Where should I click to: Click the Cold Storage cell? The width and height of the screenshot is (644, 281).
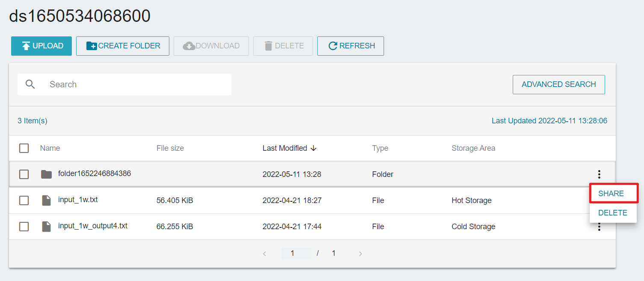click(x=473, y=227)
